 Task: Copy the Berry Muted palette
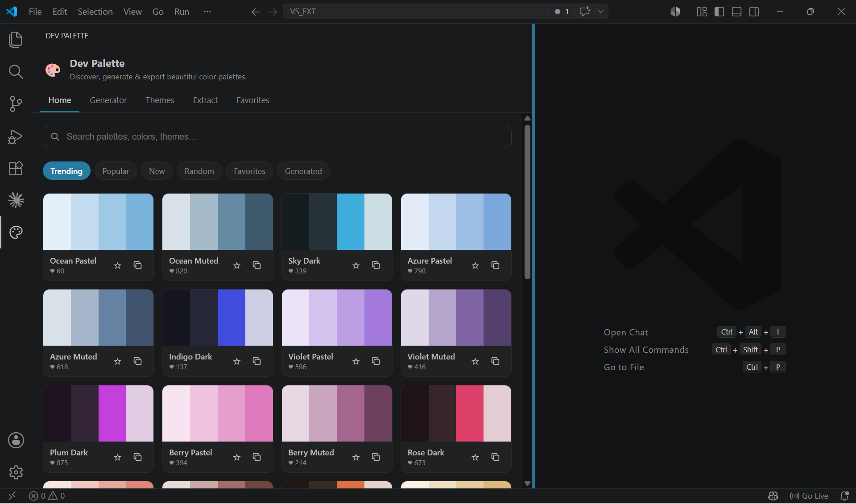click(376, 457)
